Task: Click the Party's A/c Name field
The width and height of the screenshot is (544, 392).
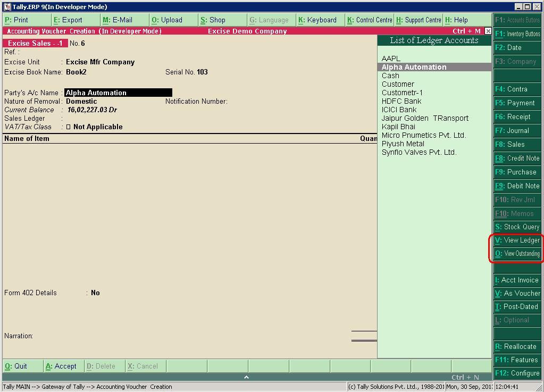Action: point(118,93)
